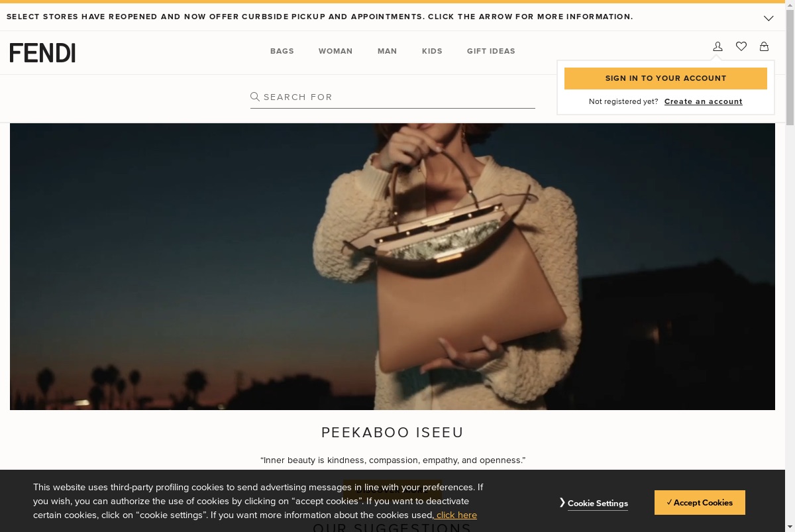Click the page vertical scrollbar
Viewport: 795px width, 532px height.
click(790, 266)
